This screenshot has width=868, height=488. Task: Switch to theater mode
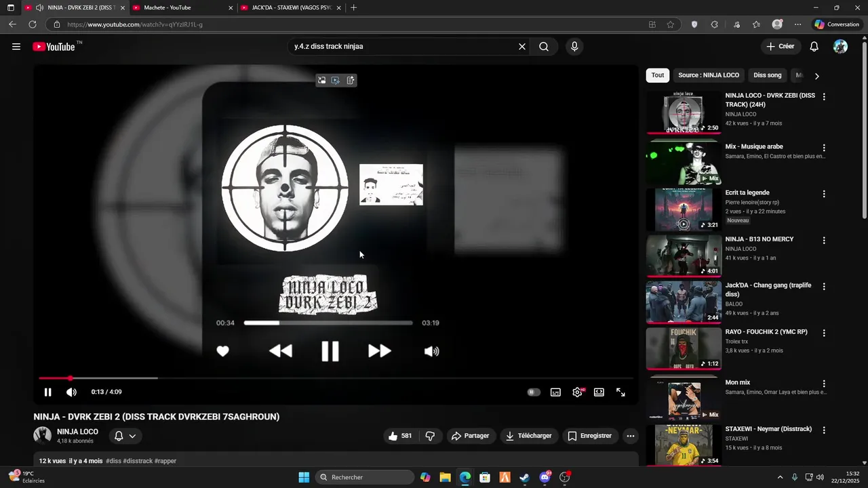[x=599, y=392]
